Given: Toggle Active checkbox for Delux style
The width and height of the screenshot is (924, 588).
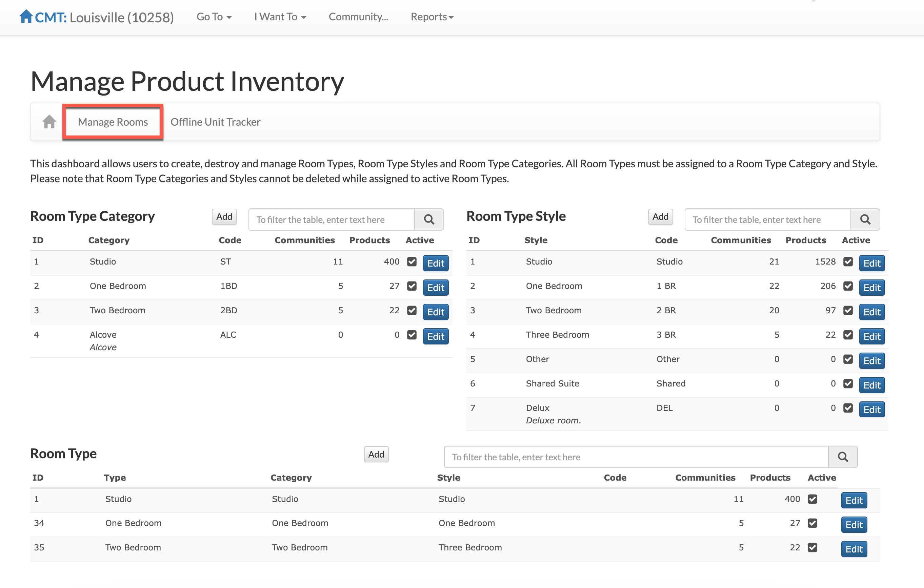Looking at the screenshot, I should coord(848,408).
